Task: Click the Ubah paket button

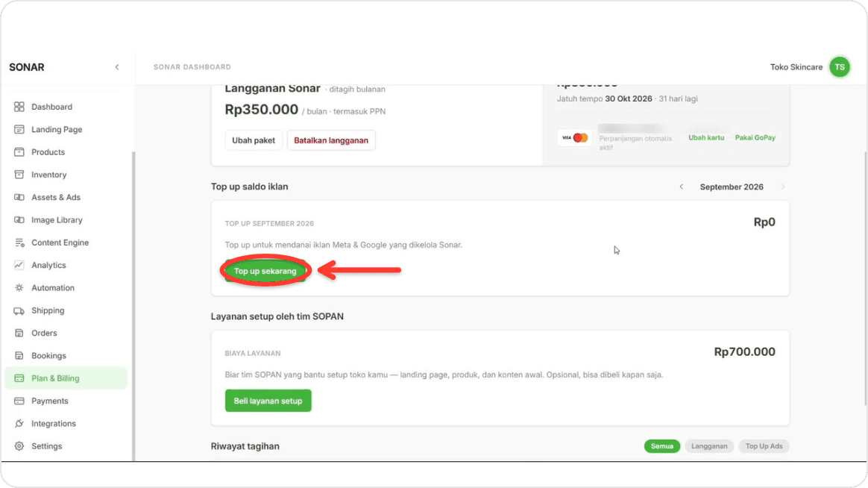Action: pyautogui.click(x=254, y=140)
